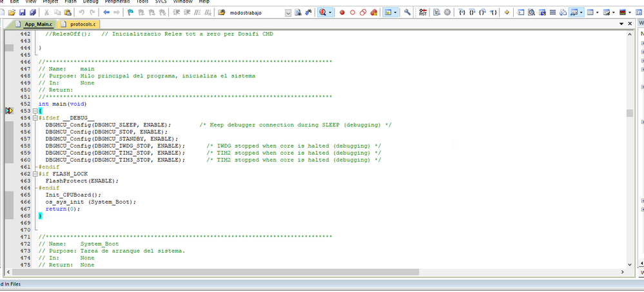The width and height of the screenshot is (644, 292).
Task: Disable all breakpoints
Action: point(363,12)
